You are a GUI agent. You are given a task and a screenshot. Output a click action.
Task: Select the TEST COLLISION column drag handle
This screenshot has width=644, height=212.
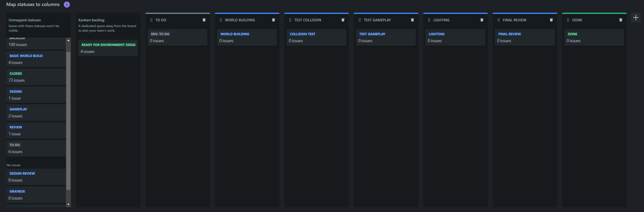[290, 20]
